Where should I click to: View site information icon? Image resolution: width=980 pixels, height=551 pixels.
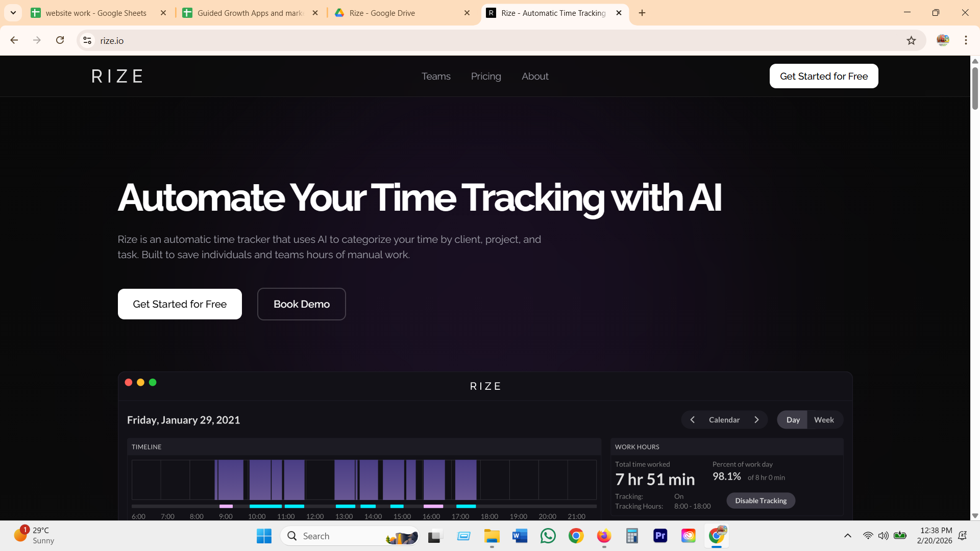pyautogui.click(x=87, y=40)
